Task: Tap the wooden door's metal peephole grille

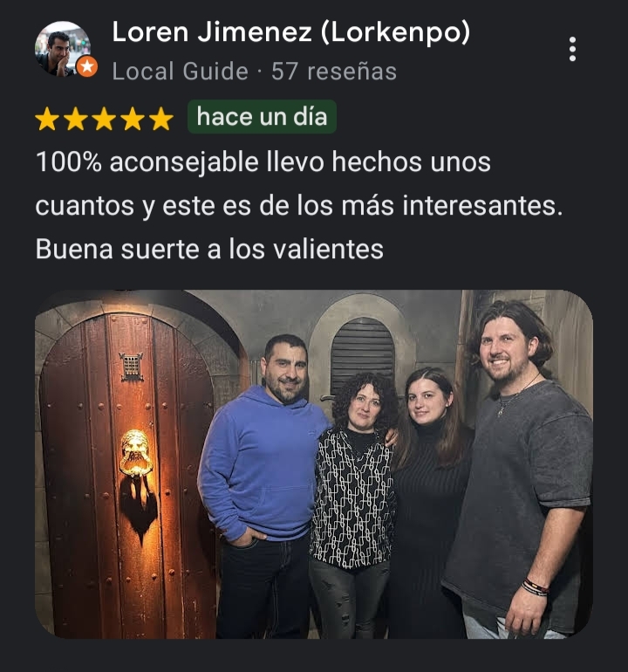Action: (132, 367)
